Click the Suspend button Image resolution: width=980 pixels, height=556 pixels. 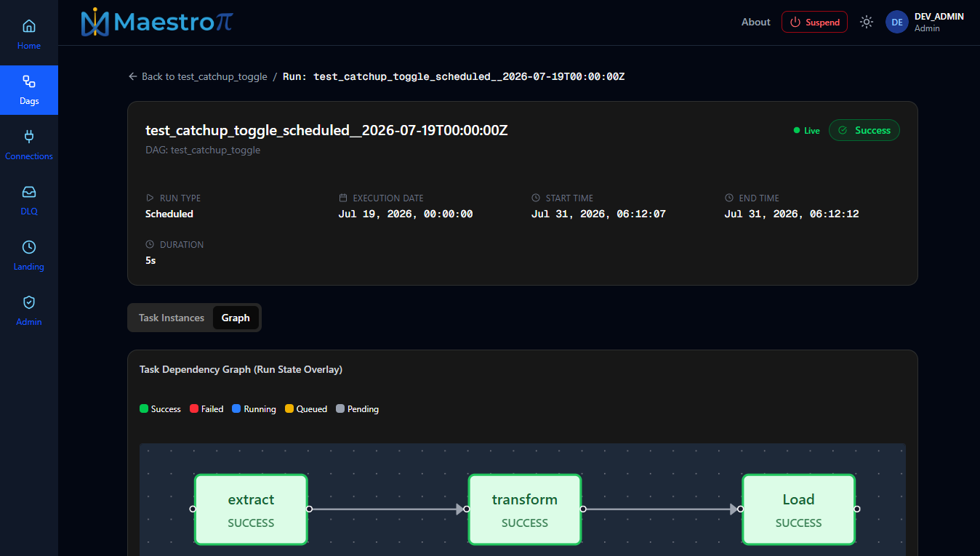814,22
